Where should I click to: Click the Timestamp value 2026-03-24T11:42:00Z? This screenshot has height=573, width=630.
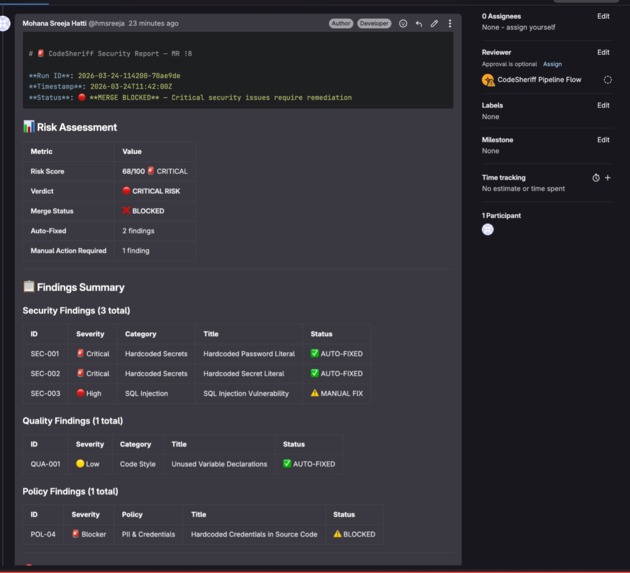[131, 86]
